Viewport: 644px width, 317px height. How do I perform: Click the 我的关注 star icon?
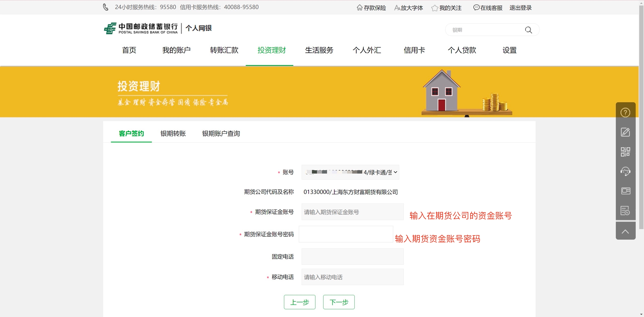[x=434, y=8]
